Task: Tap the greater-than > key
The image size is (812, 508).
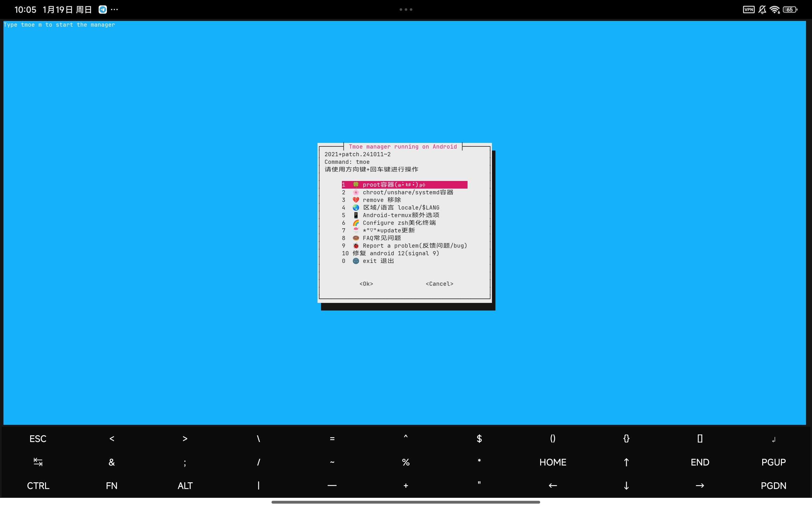Action: pos(185,439)
